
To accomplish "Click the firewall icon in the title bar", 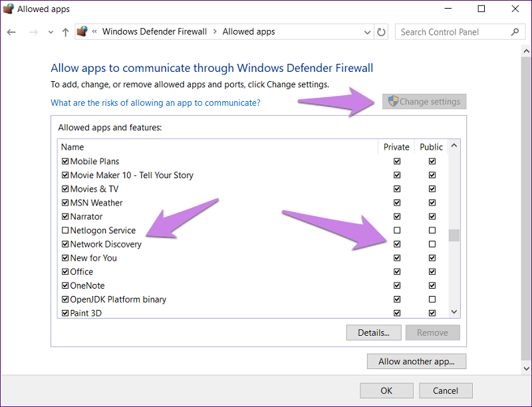I will point(8,9).
